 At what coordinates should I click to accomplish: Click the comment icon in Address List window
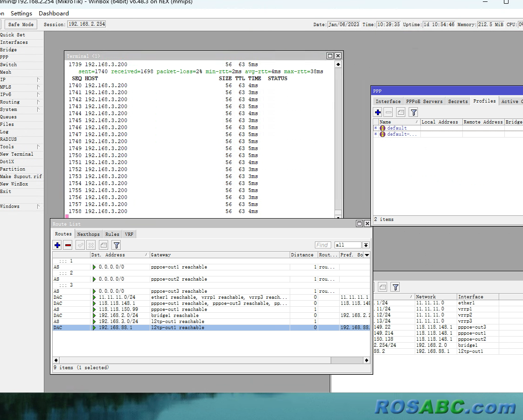383,287
